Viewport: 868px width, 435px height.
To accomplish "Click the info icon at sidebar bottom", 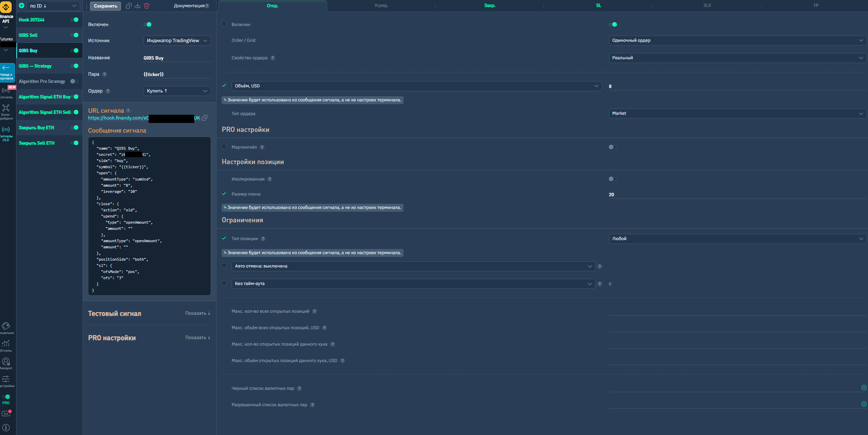I will (x=6, y=427).
